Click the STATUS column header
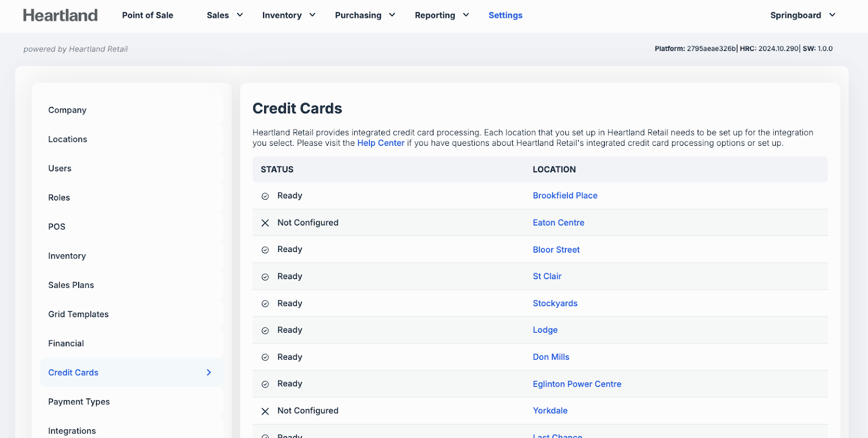Image resolution: width=868 pixels, height=438 pixels. click(x=277, y=170)
